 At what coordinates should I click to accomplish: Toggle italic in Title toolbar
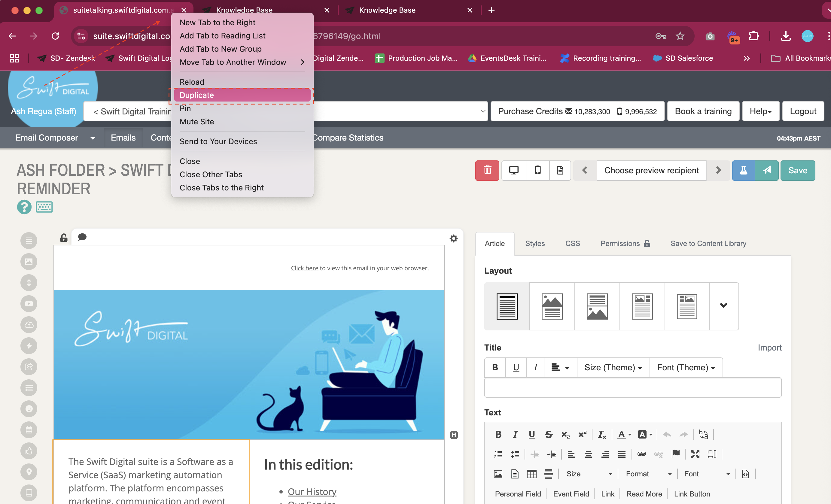(535, 367)
